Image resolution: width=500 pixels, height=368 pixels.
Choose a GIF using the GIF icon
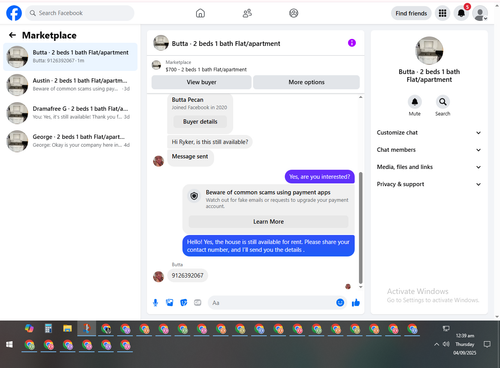198,303
